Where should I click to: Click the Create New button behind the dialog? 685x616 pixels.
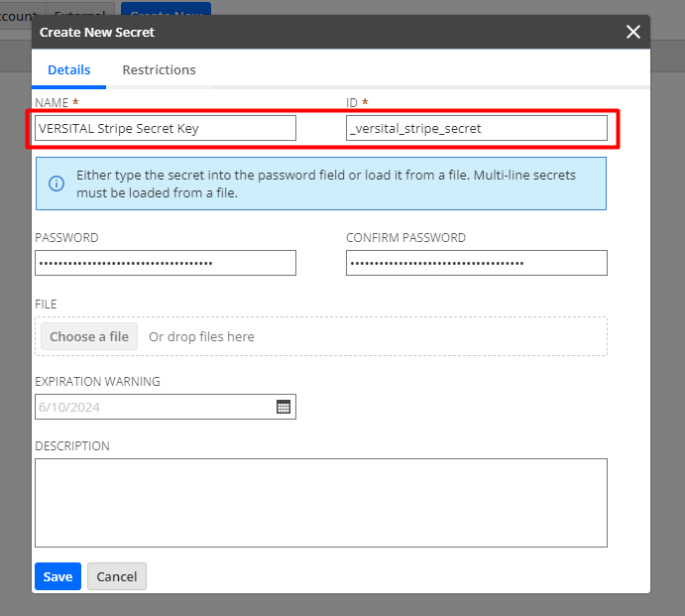coord(166,8)
